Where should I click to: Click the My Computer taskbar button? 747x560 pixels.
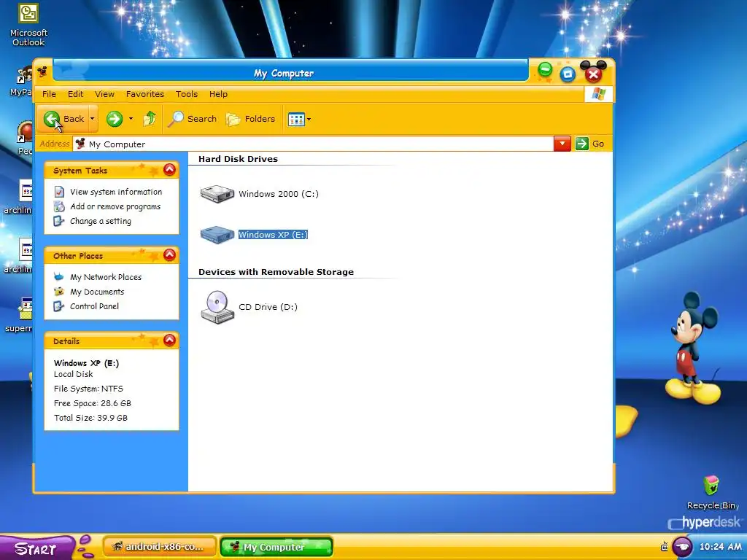coord(276,547)
